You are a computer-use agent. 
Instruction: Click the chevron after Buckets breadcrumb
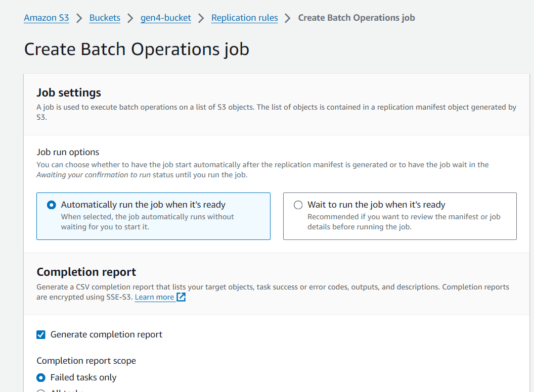130,18
